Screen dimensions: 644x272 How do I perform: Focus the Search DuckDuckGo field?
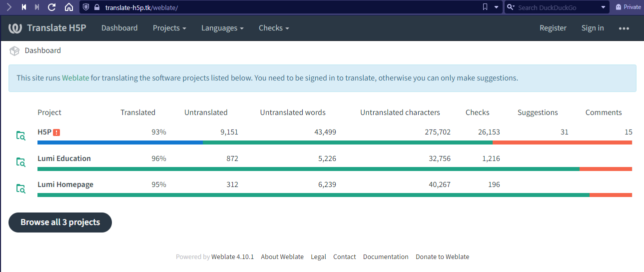point(557,7)
